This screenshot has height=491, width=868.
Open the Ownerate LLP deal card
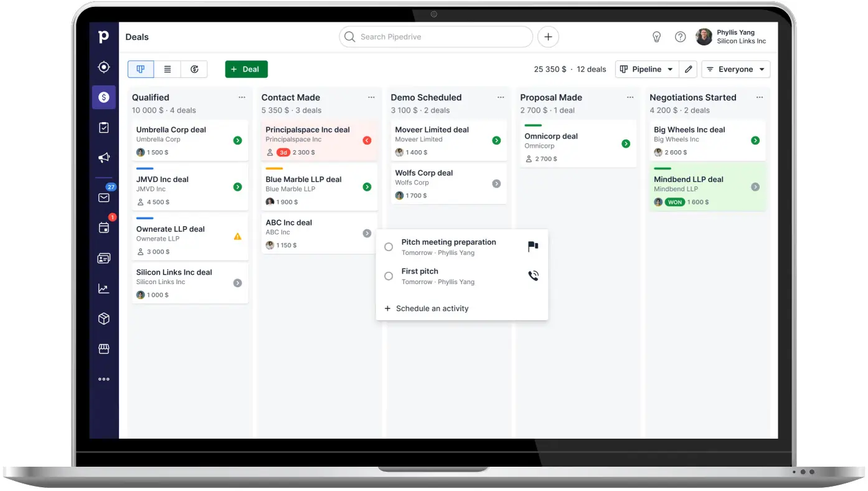tap(190, 236)
